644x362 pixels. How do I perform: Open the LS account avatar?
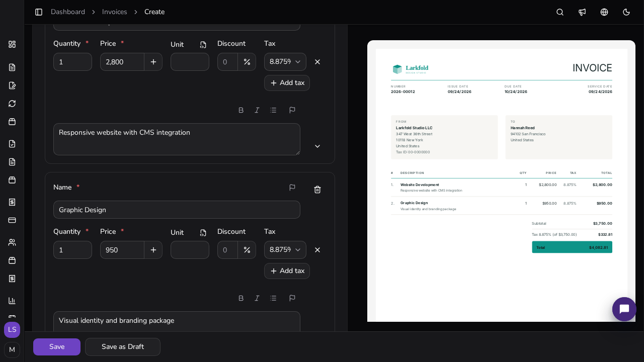pos(12,330)
